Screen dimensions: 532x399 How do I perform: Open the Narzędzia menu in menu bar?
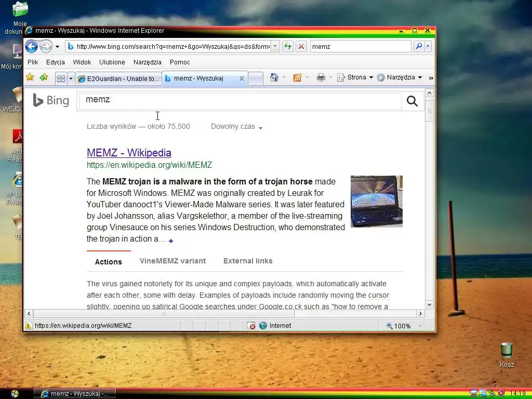147,62
